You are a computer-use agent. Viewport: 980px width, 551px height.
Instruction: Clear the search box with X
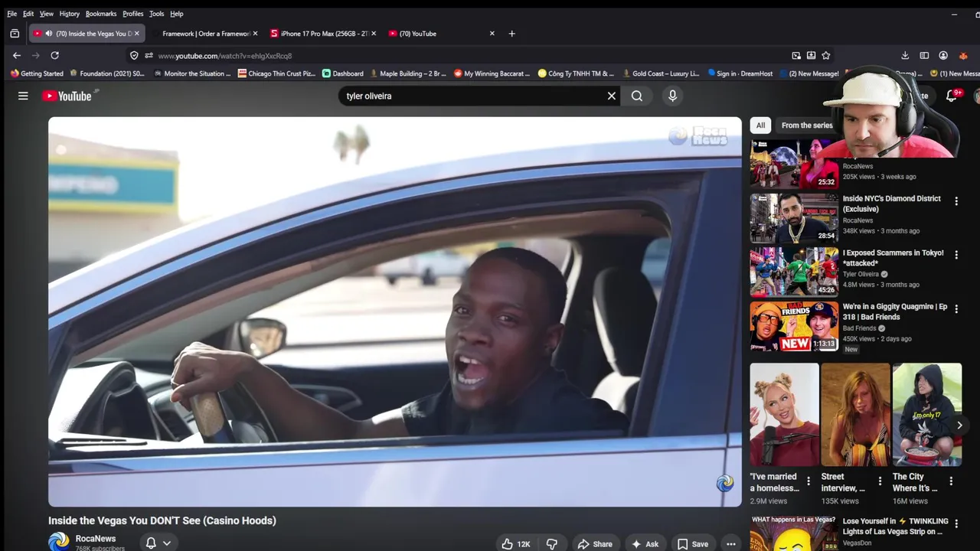click(612, 96)
